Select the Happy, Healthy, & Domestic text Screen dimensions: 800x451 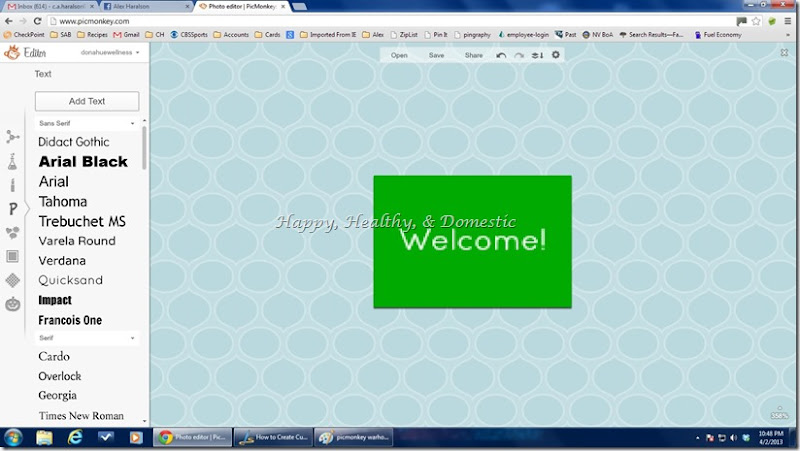coord(396,221)
